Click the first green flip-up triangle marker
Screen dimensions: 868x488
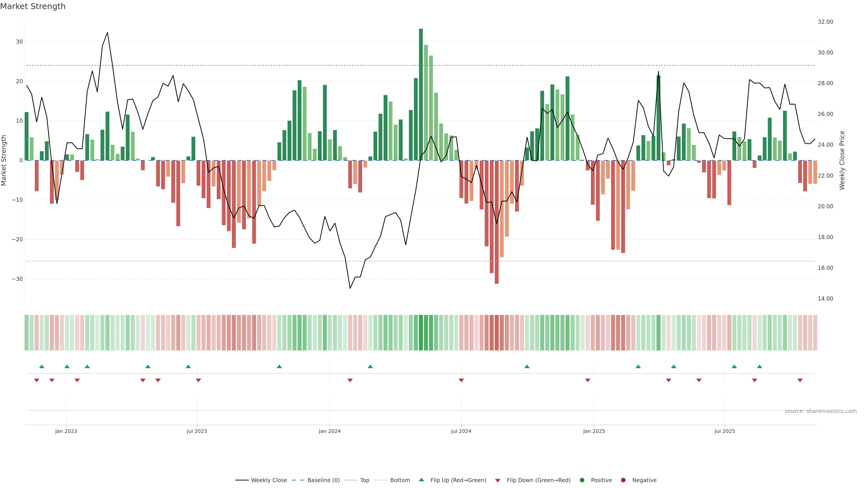coord(42,366)
